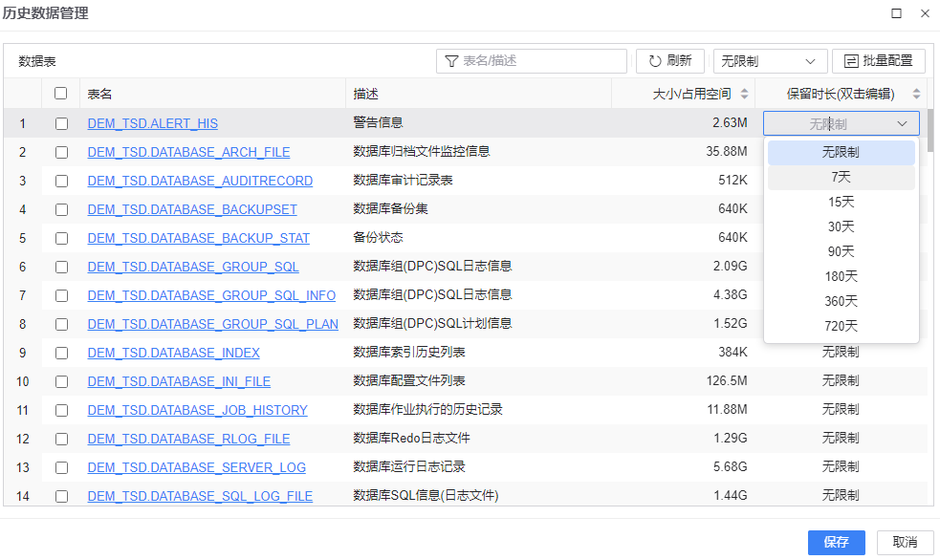The image size is (940, 560).
Task: Check the DATABASE_SERVER_LOG row checkbox
Action: (62, 467)
